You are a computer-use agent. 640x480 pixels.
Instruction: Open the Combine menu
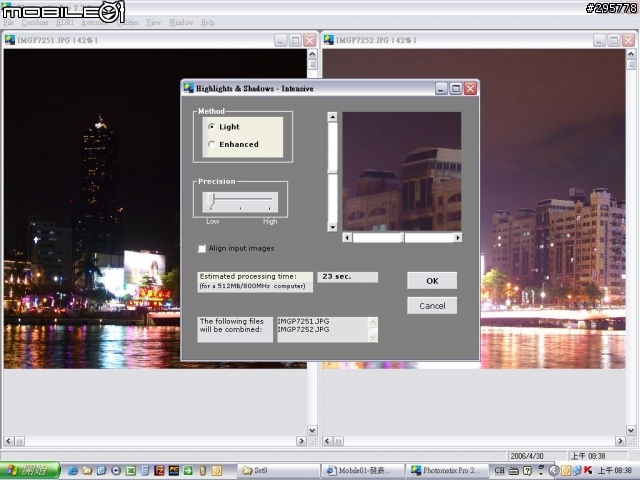pos(35,22)
